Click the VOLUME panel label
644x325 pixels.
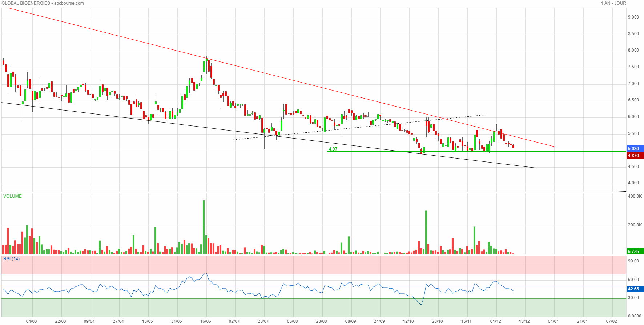(x=12, y=196)
